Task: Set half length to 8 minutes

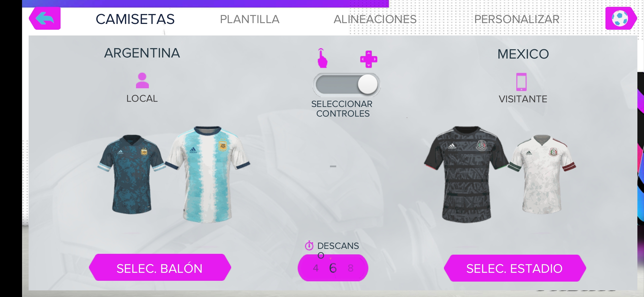Action: click(351, 268)
